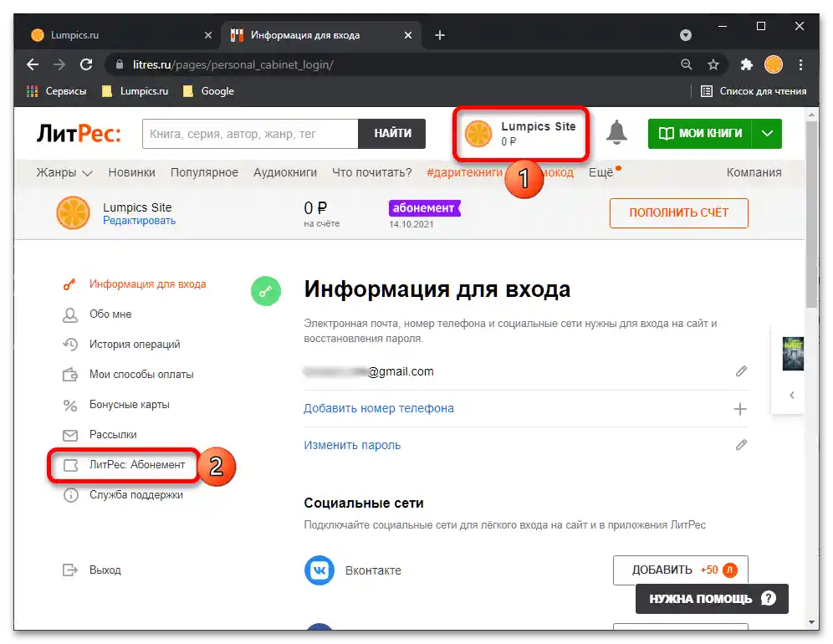Open История операций in the sidebar
The height and width of the screenshot is (644, 833).
(x=135, y=345)
